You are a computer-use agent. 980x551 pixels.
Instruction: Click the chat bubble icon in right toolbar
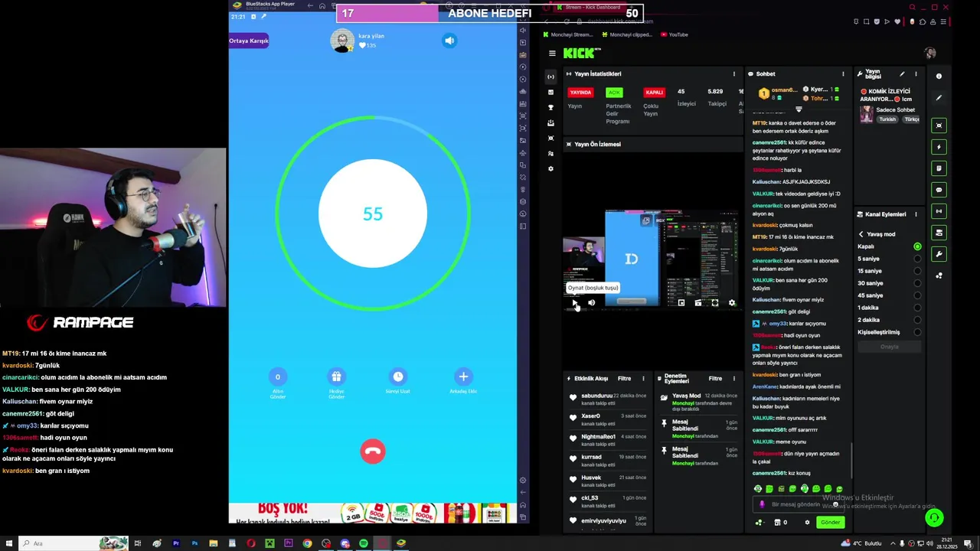tap(939, 190)
